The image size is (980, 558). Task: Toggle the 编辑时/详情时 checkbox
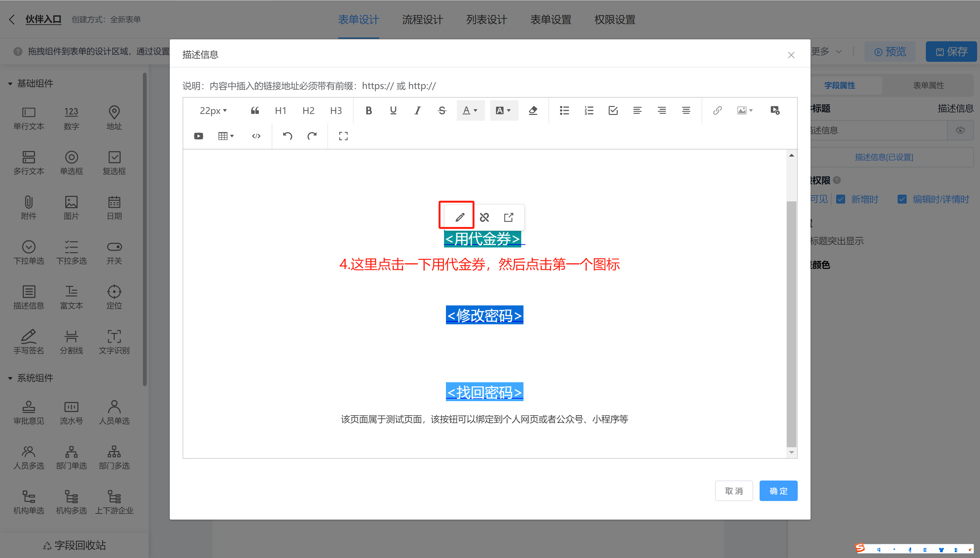tap(902, 199)
